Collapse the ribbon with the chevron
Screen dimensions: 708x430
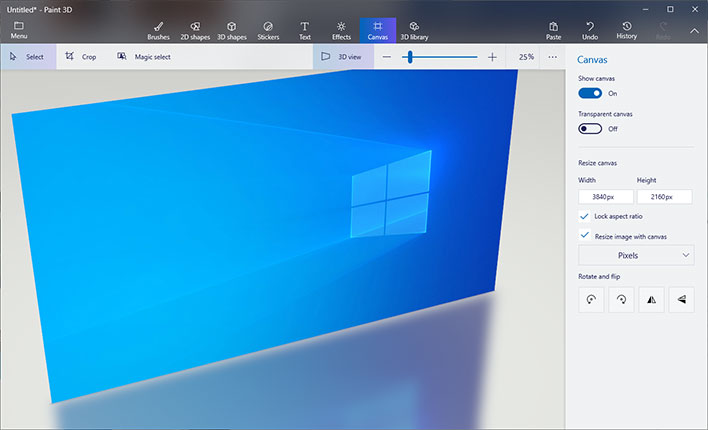[694, 31]
